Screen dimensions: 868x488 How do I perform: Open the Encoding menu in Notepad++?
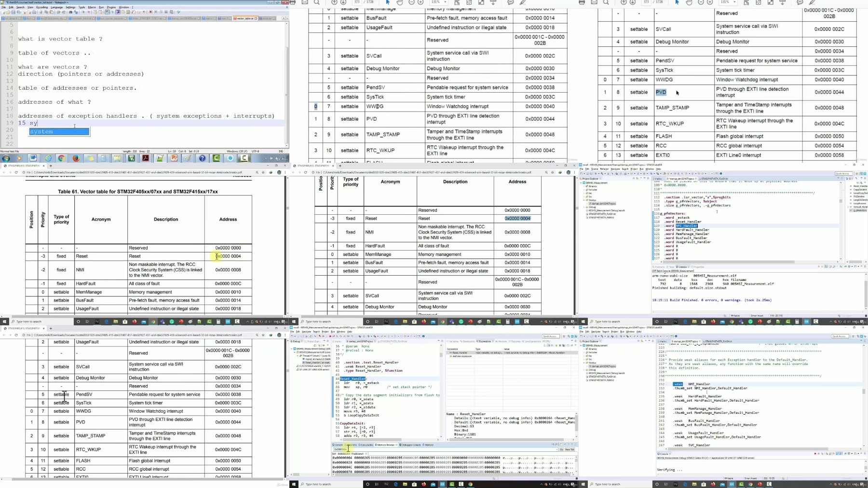pyautogui.click(x=42, y=7)
